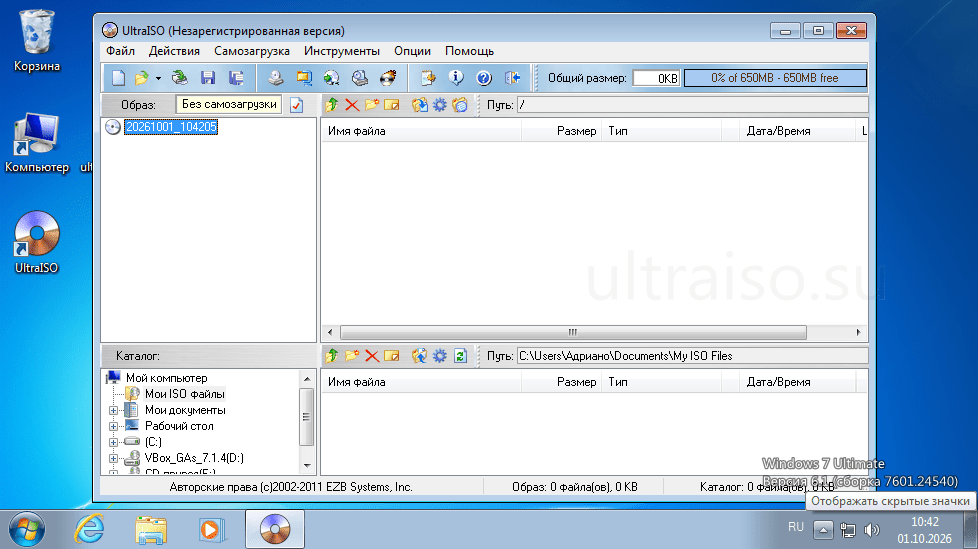The width and height of the screenshot is (978, 549).
Task: Click green Refresh icon in catalog toolbar
Action: 460,356
